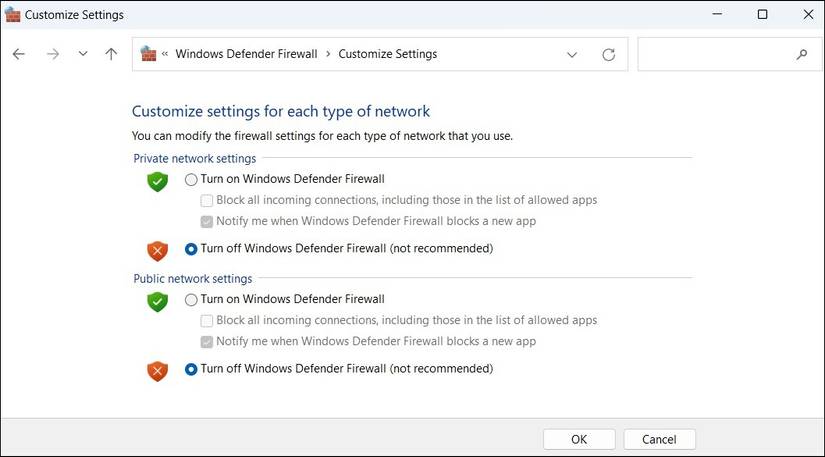Viewport: 825px width, 457px height.
Task: Click the Forward arrow navigation icon
Action: point(52,54)
